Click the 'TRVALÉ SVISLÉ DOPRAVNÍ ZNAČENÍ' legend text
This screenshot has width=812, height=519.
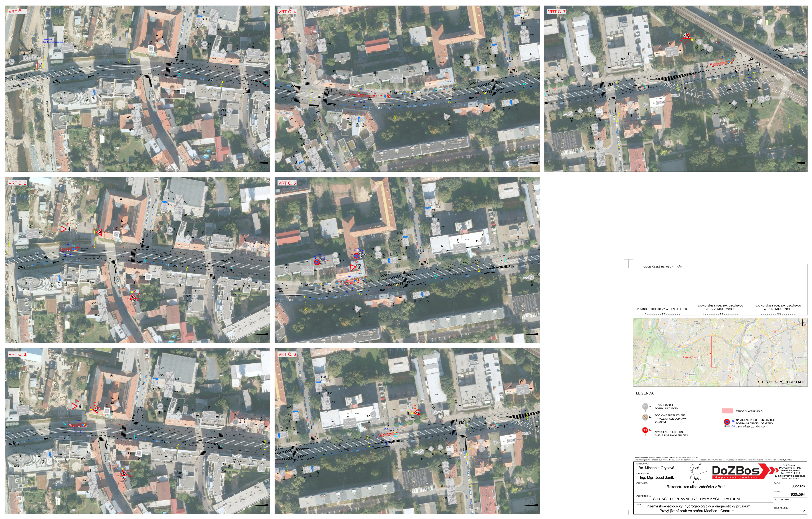[667, 407]
